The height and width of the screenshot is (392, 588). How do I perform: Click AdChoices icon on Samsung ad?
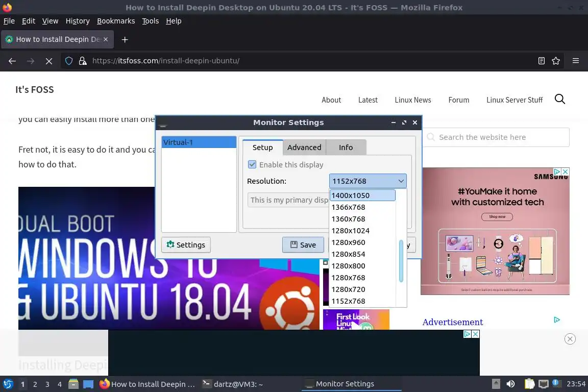557,171
